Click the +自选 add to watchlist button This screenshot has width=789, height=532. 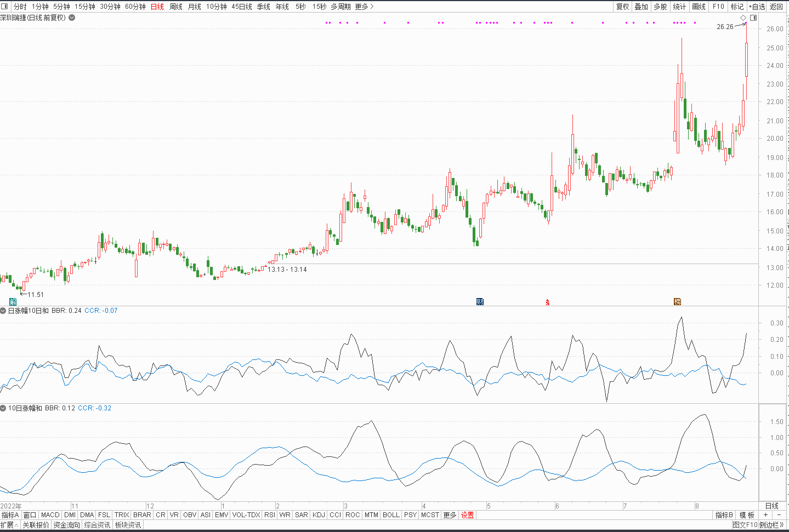(757, 7)
